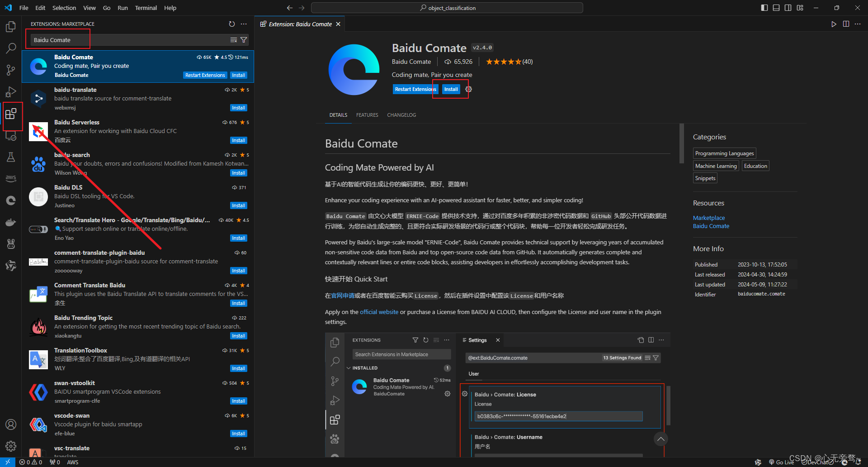868x467 pixels.
Task: Customize layout icon in title bar
Action: point(800,8)
